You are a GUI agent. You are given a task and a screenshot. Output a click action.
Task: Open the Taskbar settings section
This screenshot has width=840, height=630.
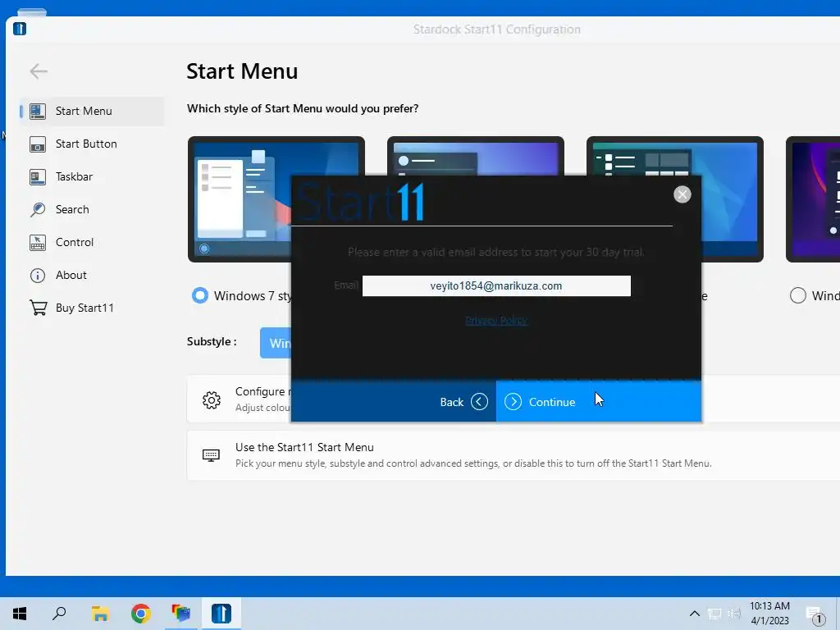(x=92, y=177)
